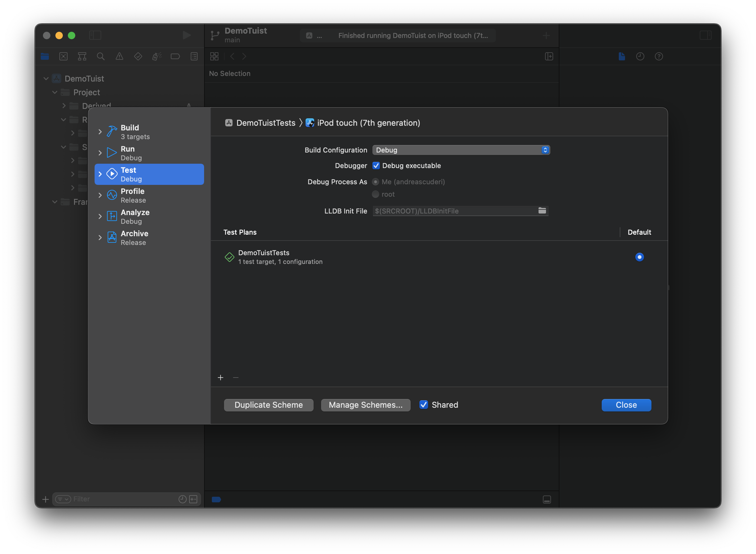This screenshot has width=756, height=554.
Task: Open the find navigator magnifier icon
Action: 100,56
